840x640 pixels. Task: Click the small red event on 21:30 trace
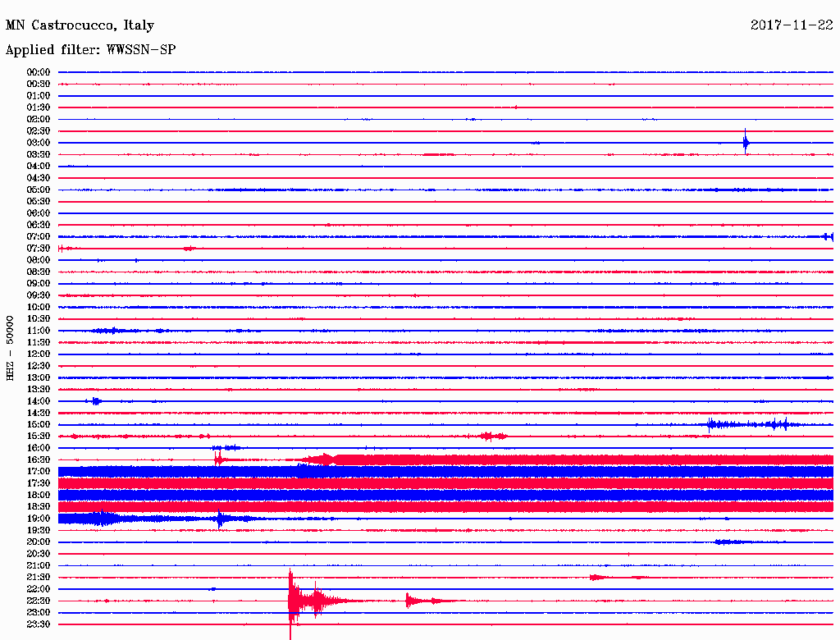597,578
